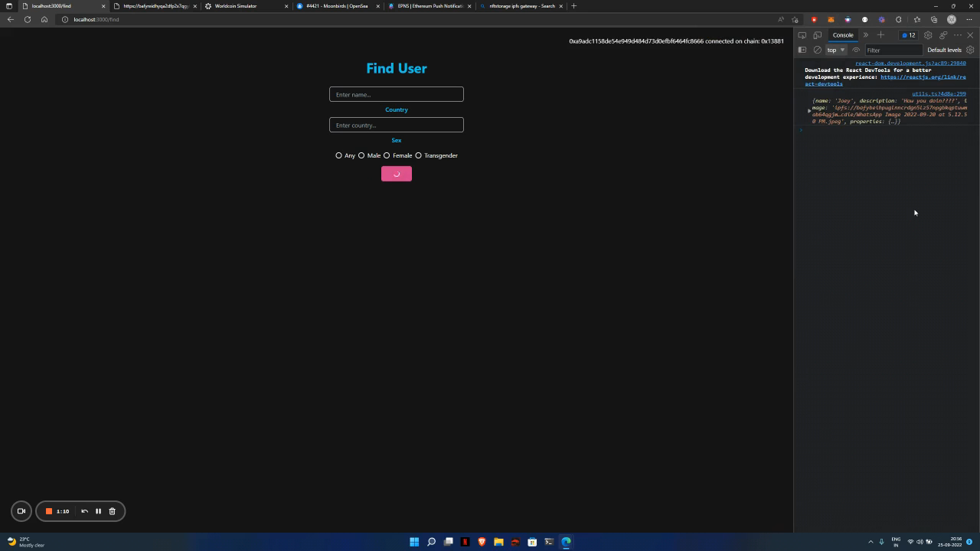Open browser Settings and more menu
The image size is (980, 551).
point(969,19)
